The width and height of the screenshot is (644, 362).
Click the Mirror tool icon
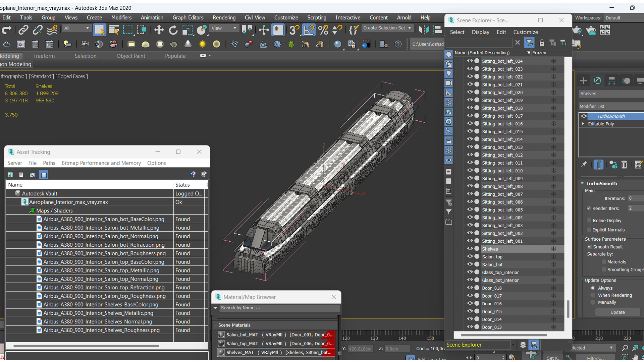tap(424, 30)
